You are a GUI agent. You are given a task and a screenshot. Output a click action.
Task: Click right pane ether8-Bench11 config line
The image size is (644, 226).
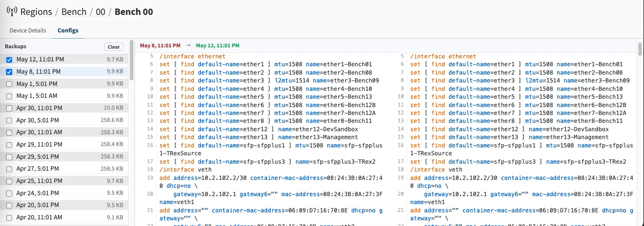(516, 121)
